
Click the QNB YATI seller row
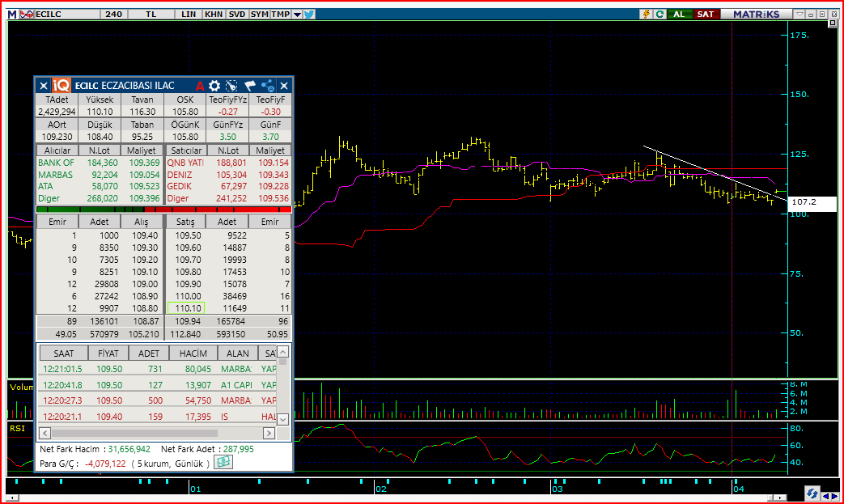click(228, 163)
